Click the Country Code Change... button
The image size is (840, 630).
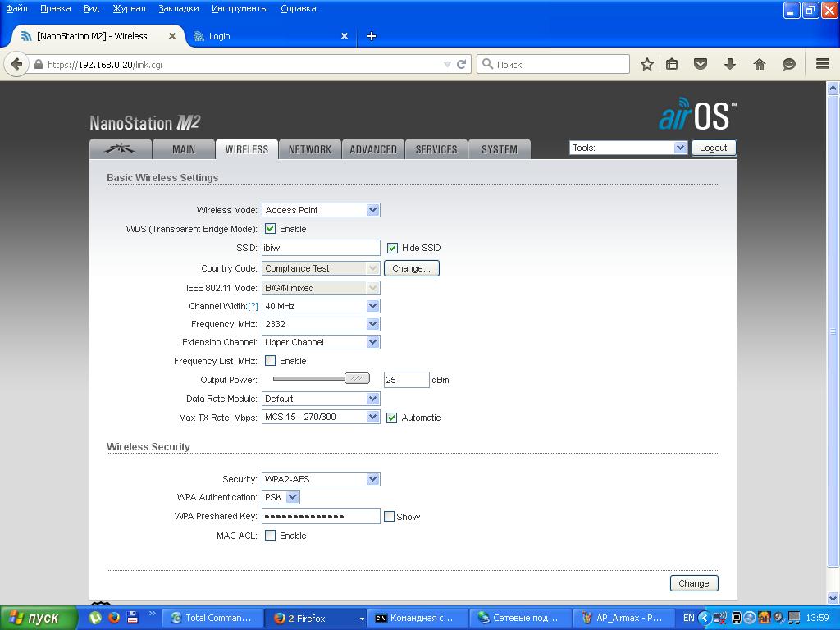click(x=412, y=268)
